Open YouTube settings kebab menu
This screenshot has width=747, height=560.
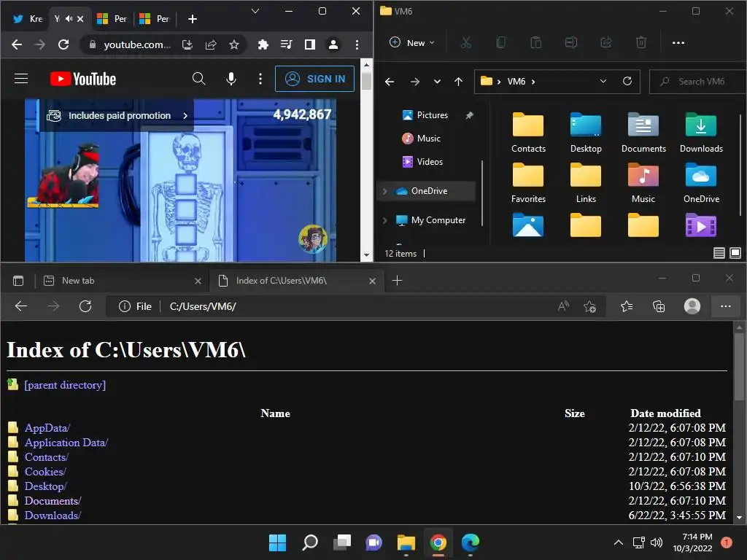(x=260, y=79)
